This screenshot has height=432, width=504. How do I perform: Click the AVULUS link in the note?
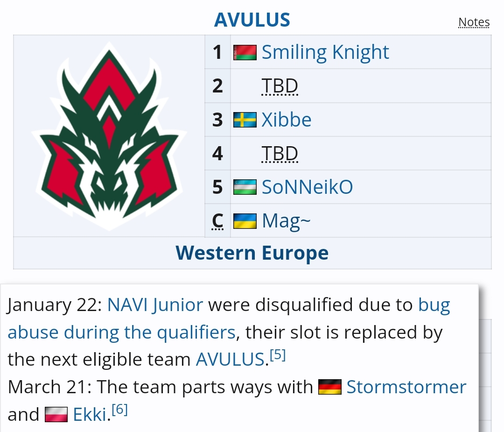coord(231,360)
